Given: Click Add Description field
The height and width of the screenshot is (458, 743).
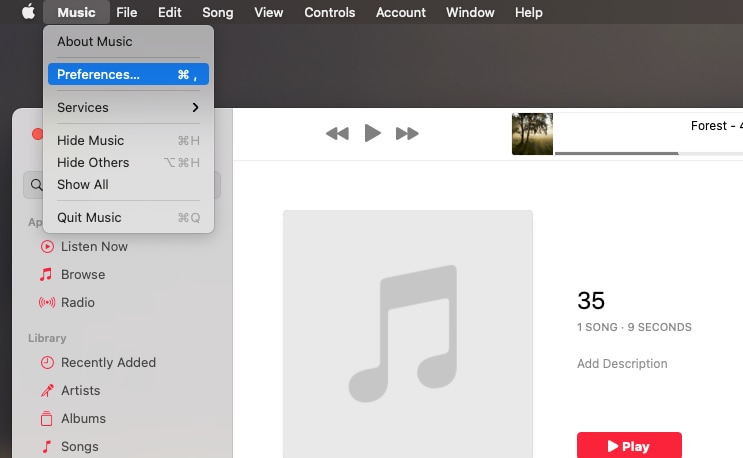Looking at the screenshot, I should [x=622, y=363].
